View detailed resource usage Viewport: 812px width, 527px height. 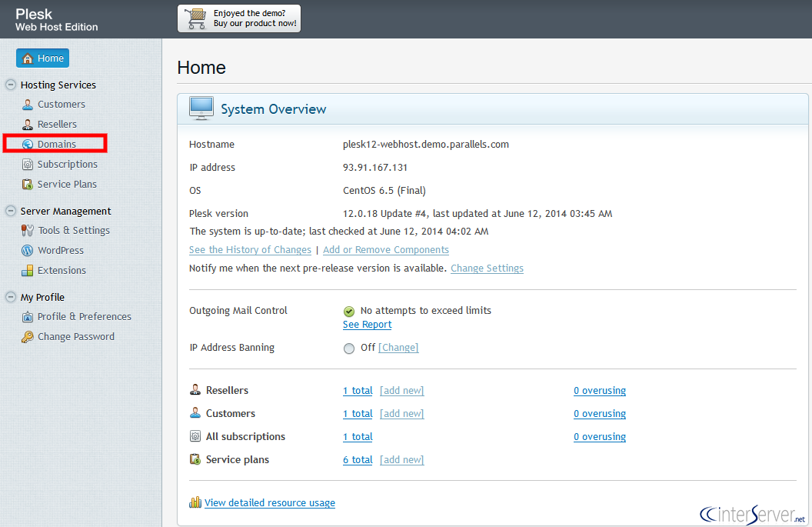(x=269, y=502)
